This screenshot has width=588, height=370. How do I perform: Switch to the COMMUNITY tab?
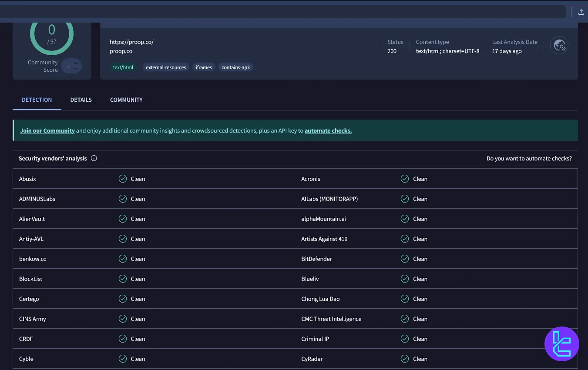(126, 100)
